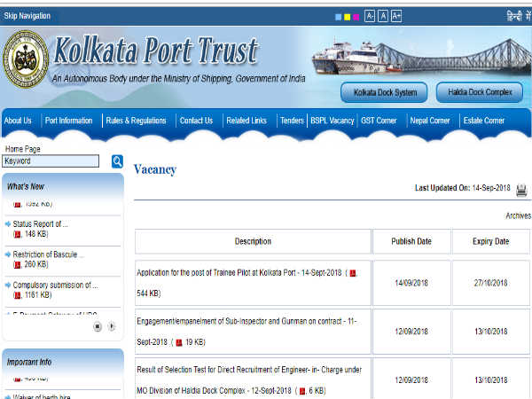
Task: Decrease text size with A- icon
Action: (x=370, y=16)
